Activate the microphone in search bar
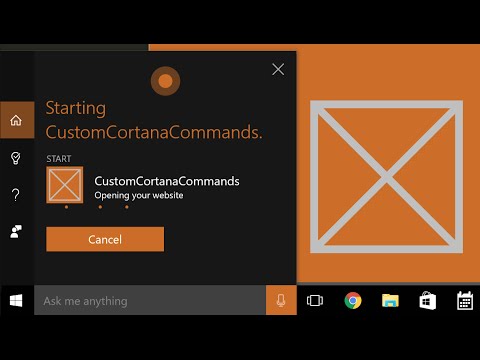Image resolution: width=480 pixels, height=360 pixels. (281, 300)
